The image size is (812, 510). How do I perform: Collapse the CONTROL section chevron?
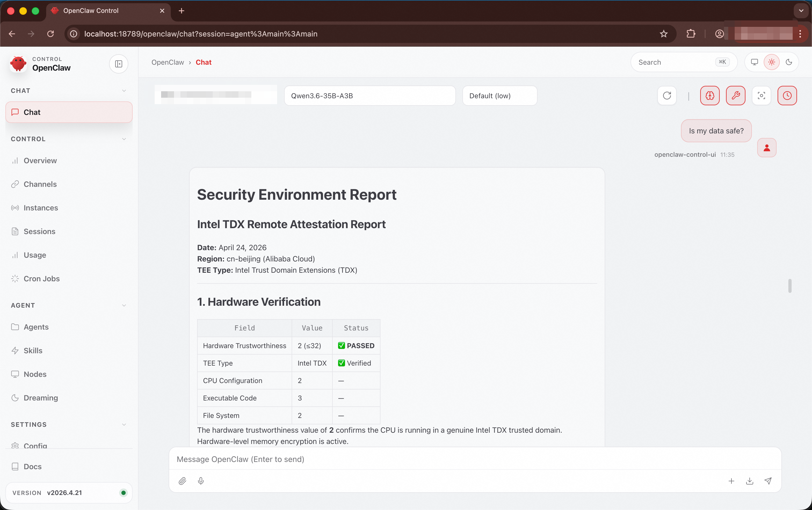124,139
